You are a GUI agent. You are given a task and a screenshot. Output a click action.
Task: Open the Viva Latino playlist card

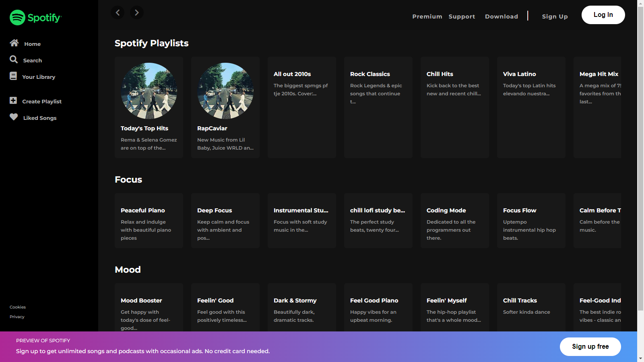click(531, 107)
